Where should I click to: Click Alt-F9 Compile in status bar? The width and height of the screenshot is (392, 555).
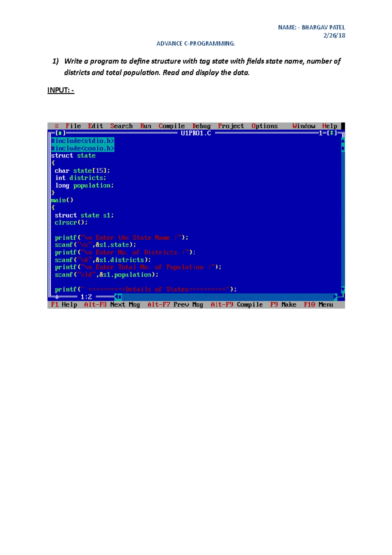[237, 305]
